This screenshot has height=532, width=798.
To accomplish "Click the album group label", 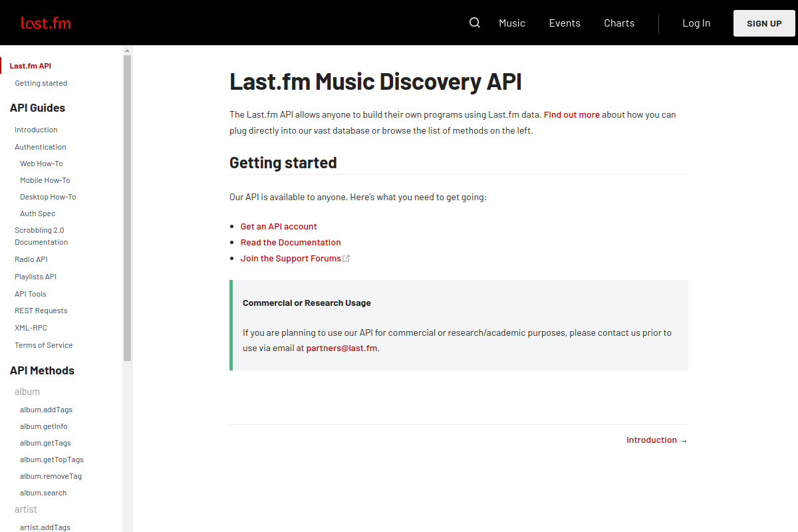I will point(27,392).
